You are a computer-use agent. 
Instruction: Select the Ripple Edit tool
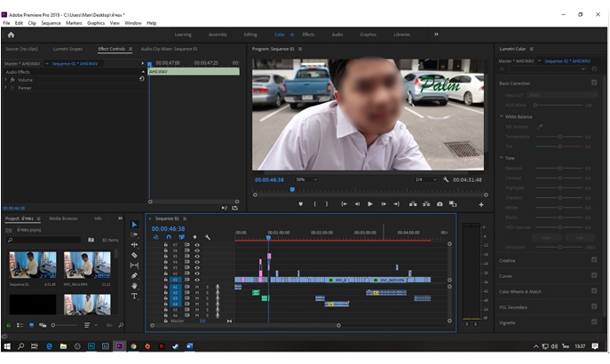click(x=134, y=244)
